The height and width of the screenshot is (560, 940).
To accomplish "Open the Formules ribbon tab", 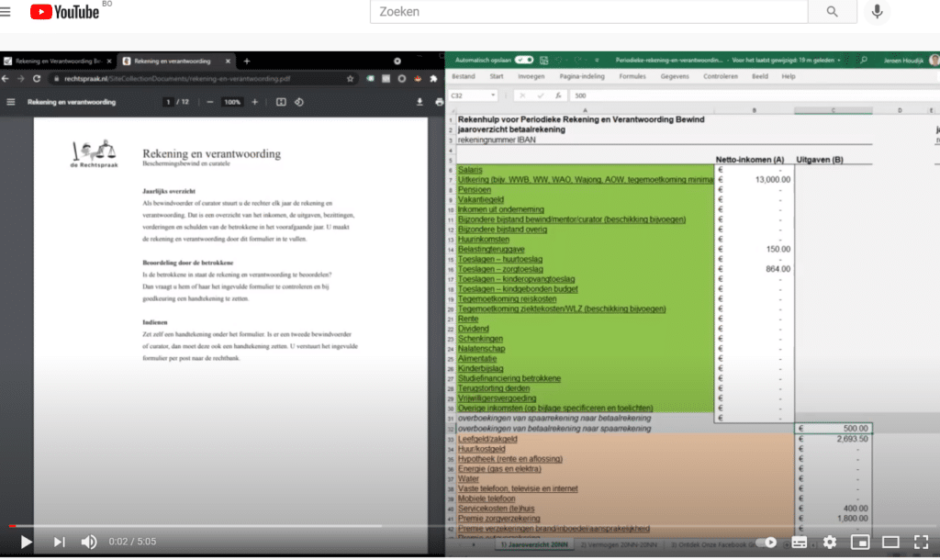I will (x=632, y=76).
